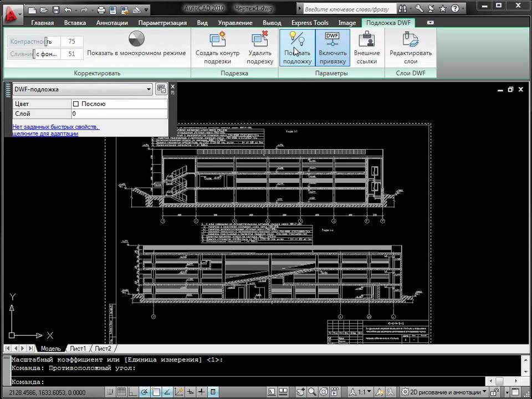
Task: Open the Quick Properties panel options menu
Action: [173, 93]
